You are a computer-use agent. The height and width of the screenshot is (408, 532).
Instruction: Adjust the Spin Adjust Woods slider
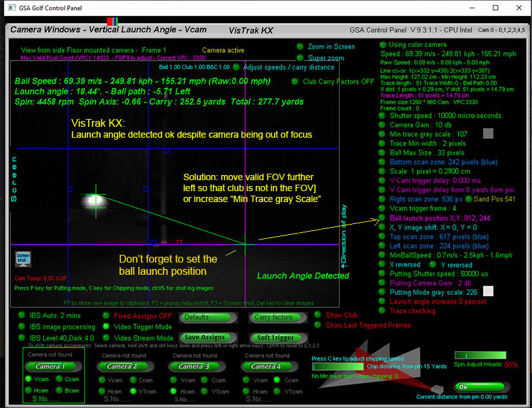tap(480, 355)
